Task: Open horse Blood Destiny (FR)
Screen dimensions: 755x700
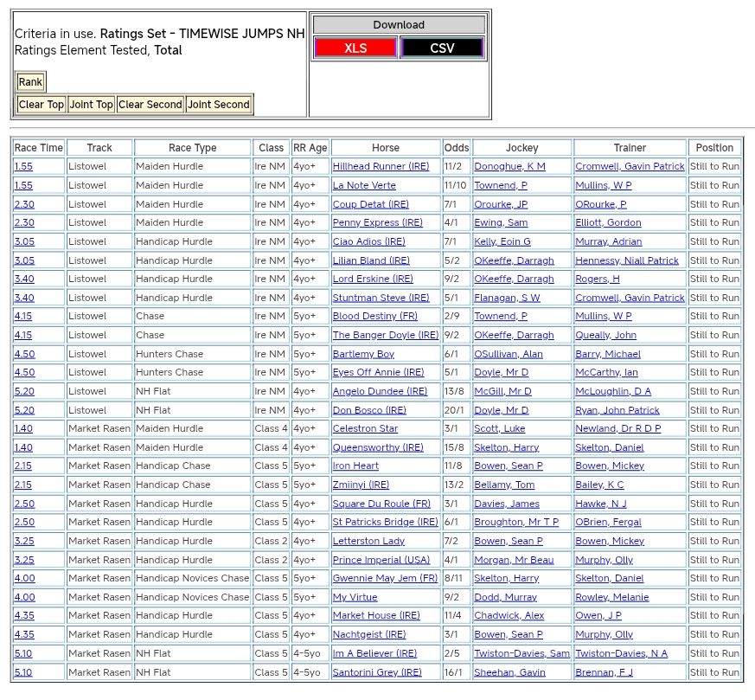Action: pyautogui.click(x=374, y=317)
